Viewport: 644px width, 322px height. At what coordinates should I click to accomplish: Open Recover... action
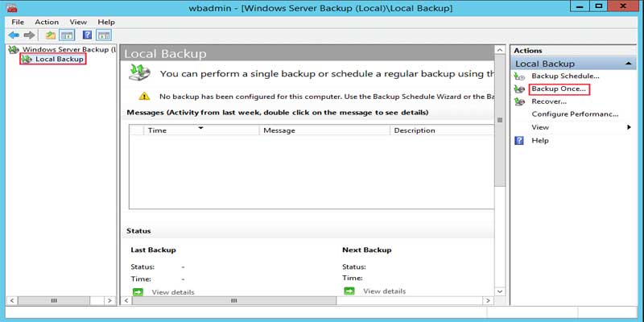click(549, 101)
